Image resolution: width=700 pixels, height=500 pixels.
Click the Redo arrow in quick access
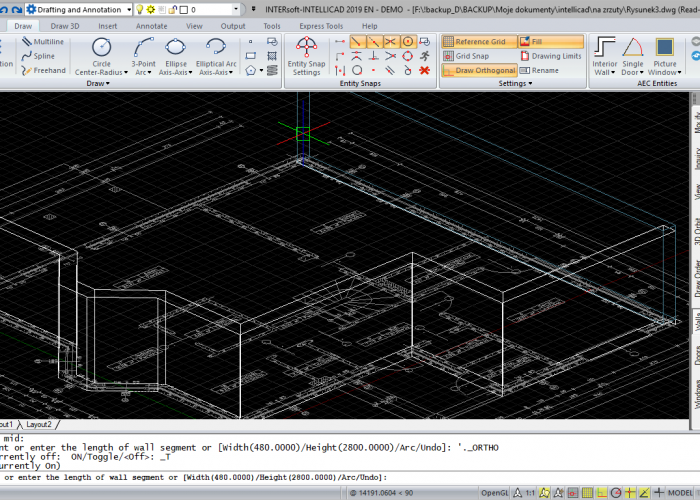pyautogui.click(x=17, y=9)
